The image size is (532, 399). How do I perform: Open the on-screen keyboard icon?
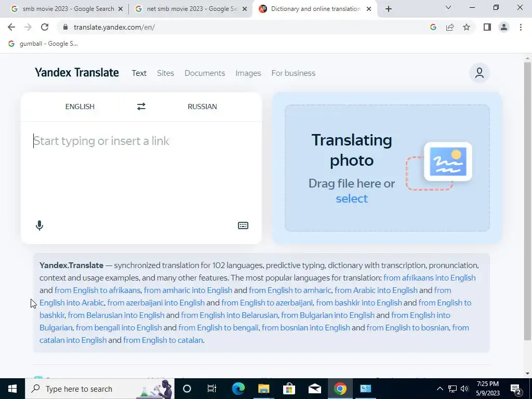point(243,225)
